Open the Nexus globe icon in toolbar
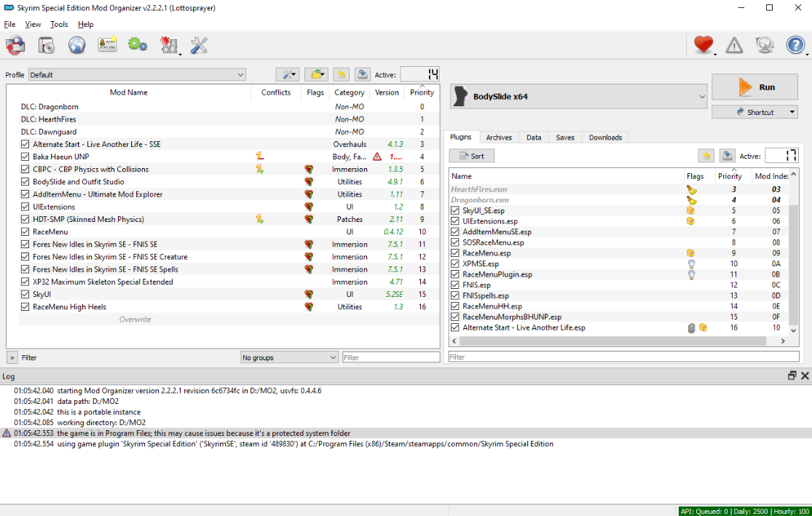 (76, 46)
